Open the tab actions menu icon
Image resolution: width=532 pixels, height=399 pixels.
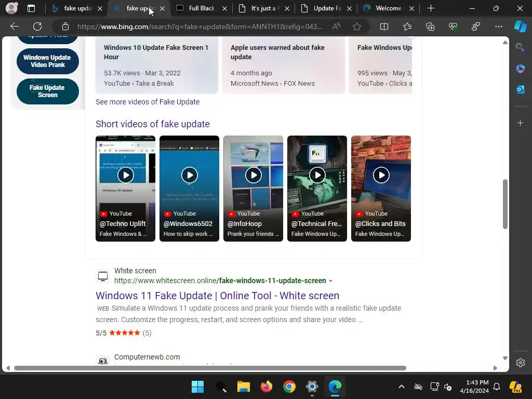pyautogui.click(x=31, y=8)
